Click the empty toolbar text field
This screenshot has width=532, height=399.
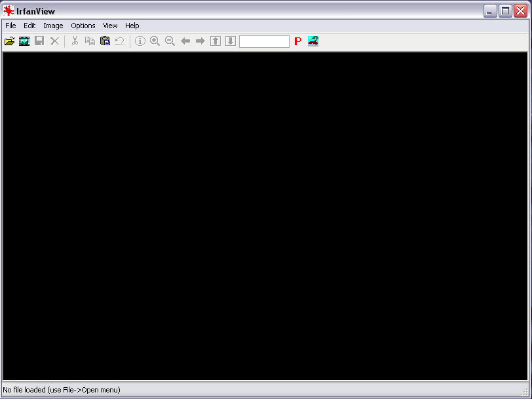tap(264, 41)
